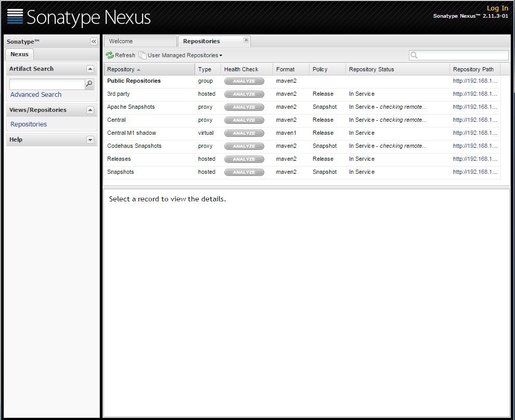Expand the Help panel
The height and width of the screenshot is (420, 515).
pos(90,139)
